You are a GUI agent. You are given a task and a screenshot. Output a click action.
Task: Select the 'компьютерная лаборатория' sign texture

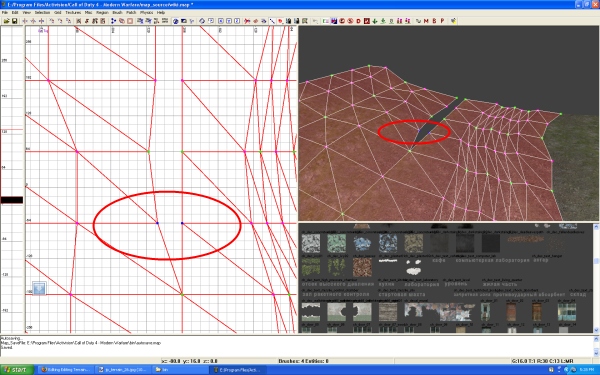[492, 260]
